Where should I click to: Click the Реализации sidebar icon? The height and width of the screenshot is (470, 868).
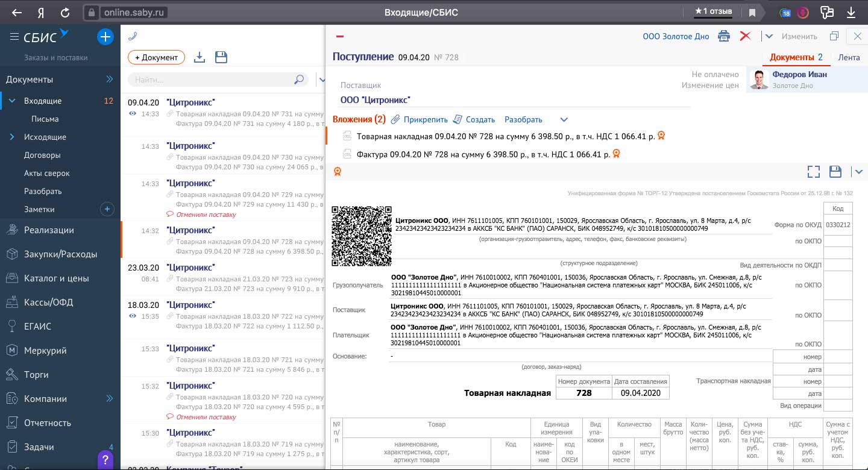tap(11, 230)
